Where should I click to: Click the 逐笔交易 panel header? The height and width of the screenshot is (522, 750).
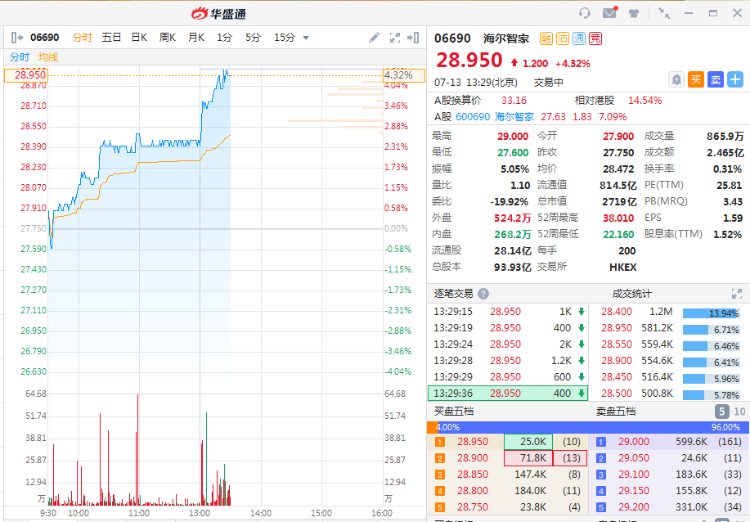(x=453, y=293)
